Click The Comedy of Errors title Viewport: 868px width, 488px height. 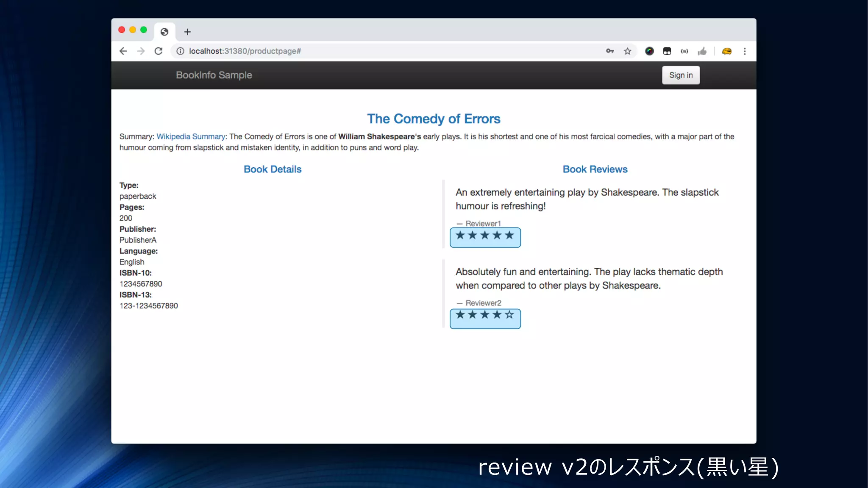point(434,119)
